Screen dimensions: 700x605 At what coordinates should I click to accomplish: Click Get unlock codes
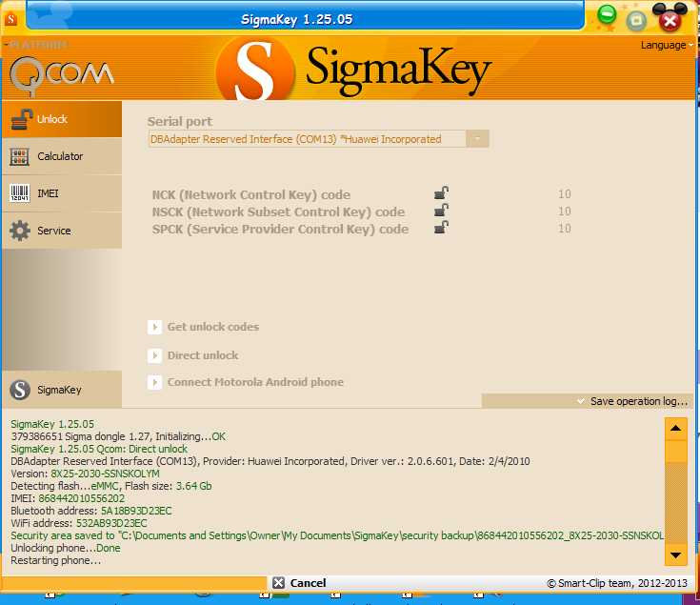[212, 327]
